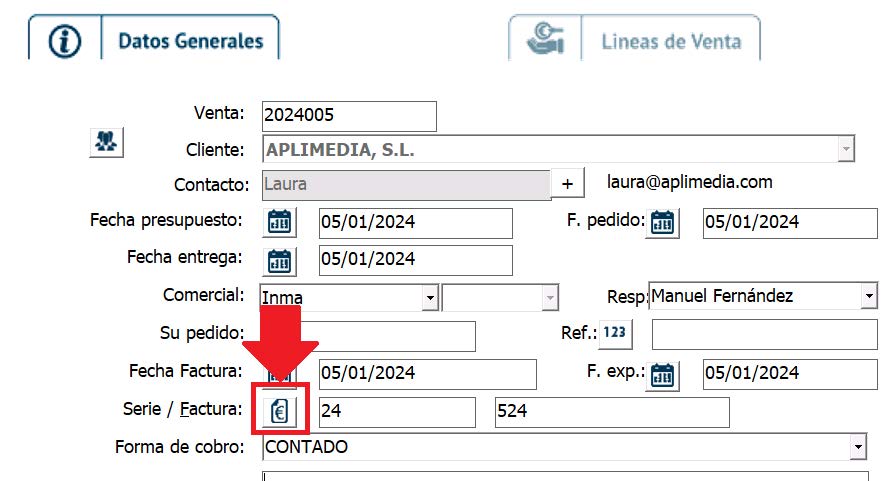
Task: Open calendar for Fecha entrega
Action: tap(280, 260)
